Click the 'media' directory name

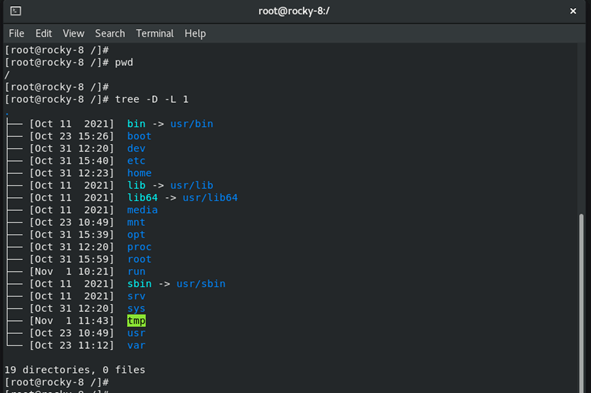click(142, 210)
